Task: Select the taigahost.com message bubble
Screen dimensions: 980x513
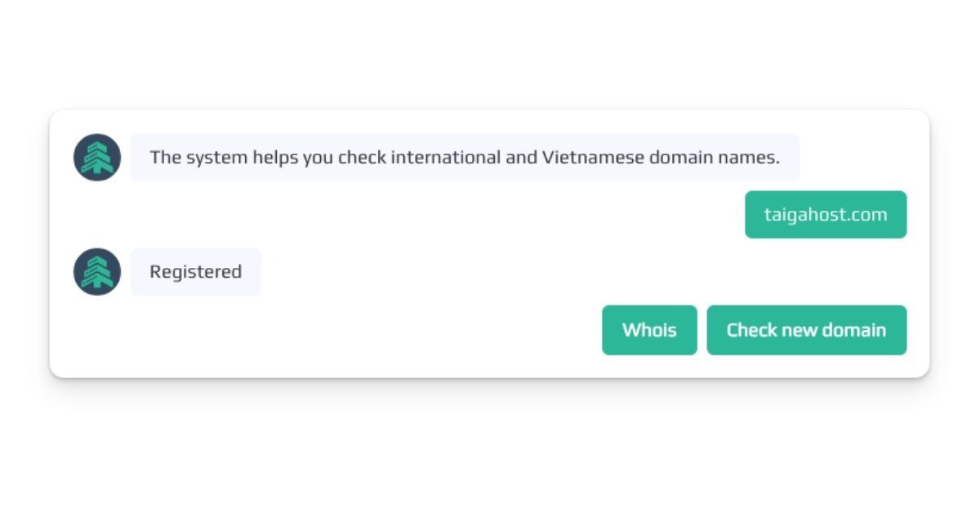Action: click(x=825, y=215)
